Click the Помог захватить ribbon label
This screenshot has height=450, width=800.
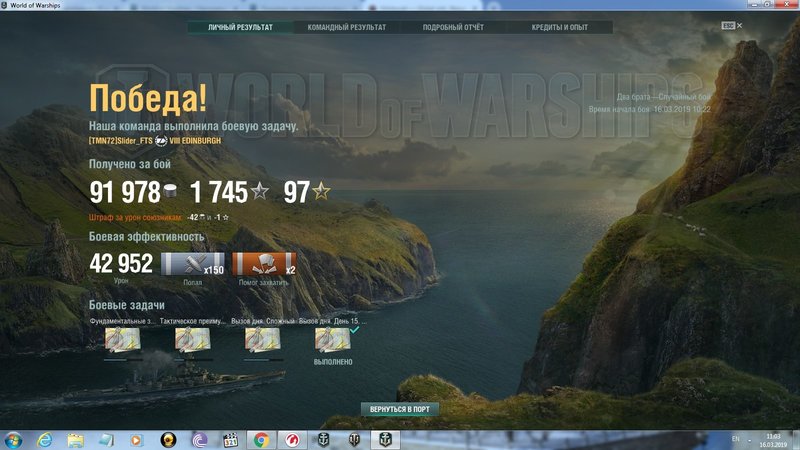pos(264,282)
